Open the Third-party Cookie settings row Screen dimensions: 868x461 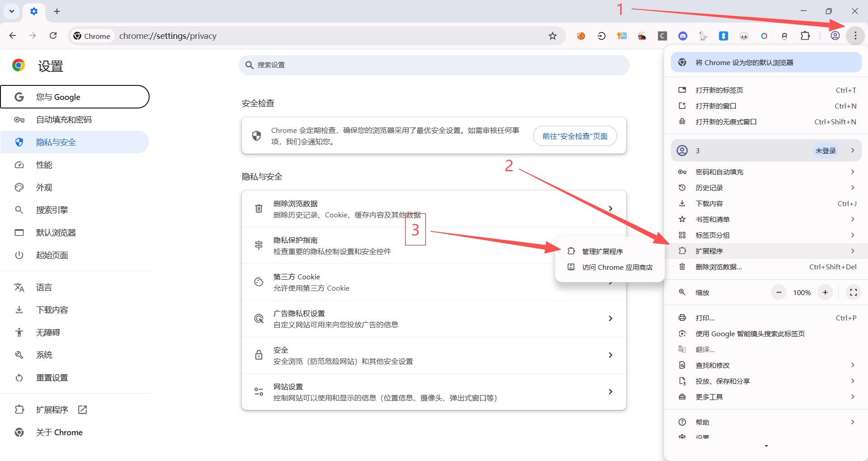coord(434,282)
